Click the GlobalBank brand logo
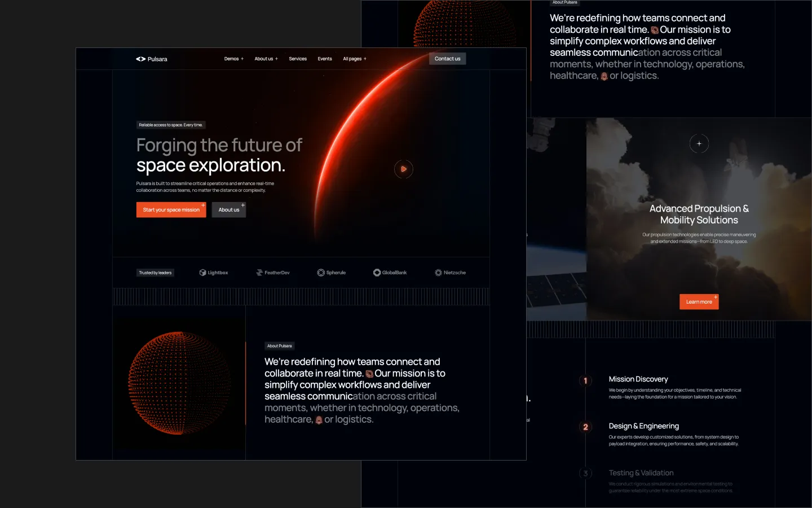This screenshot has height=508, width=812. coord(390,273)
